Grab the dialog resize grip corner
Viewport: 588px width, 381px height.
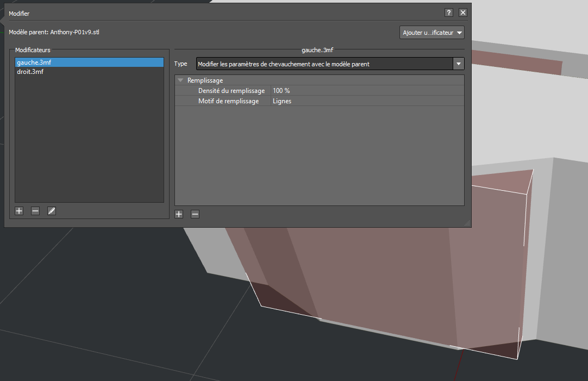467,223
